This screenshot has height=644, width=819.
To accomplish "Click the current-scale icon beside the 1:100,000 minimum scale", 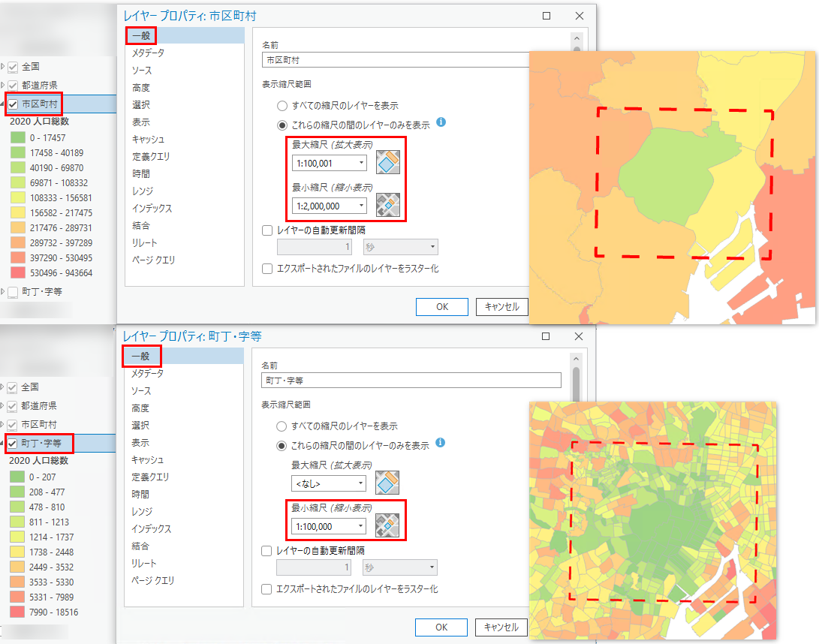I will (387, 526).
